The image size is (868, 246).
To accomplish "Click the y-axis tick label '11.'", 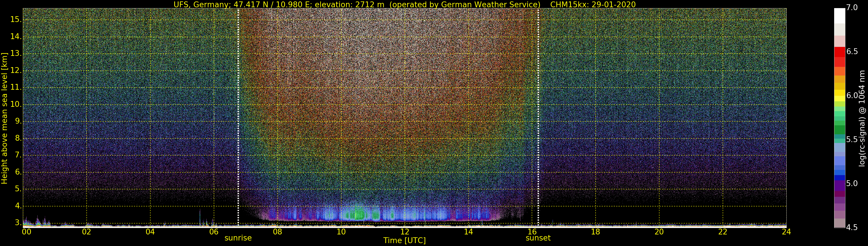I will coord(16,87).
